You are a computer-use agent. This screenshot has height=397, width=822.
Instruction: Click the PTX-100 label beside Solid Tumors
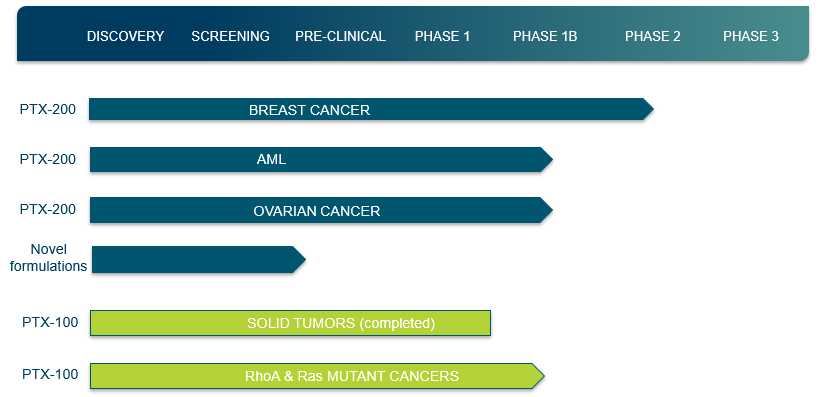[50, 321]
